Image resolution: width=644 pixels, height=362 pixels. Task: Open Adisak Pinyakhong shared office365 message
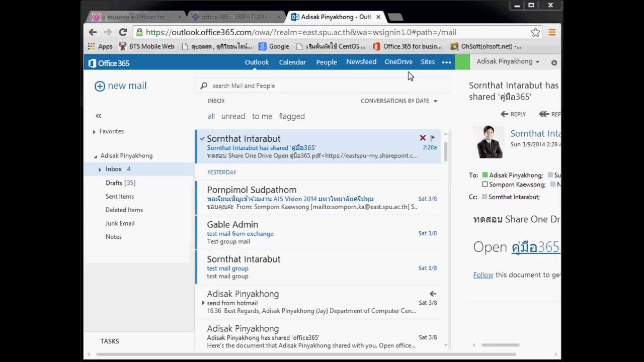click(x=317, y=337)
